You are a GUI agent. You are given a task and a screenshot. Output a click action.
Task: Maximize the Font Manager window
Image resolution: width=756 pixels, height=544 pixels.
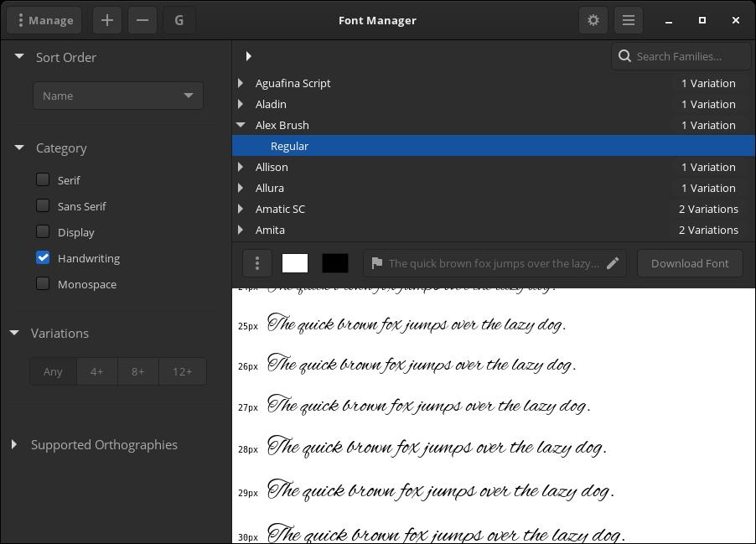(702, 20)
